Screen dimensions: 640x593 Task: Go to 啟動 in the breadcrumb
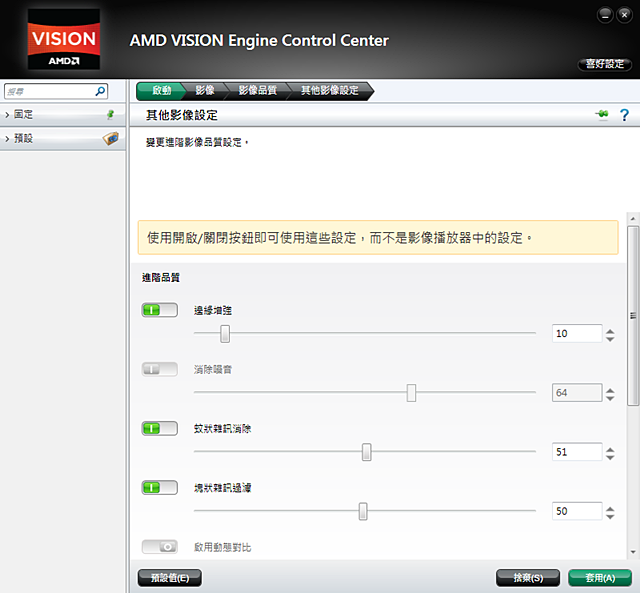161,91
